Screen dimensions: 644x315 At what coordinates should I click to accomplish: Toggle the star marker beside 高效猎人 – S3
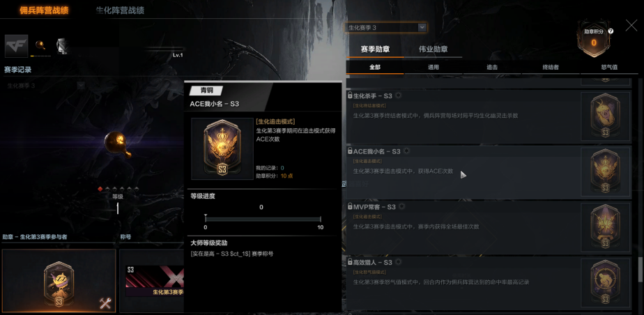point(399,262)
